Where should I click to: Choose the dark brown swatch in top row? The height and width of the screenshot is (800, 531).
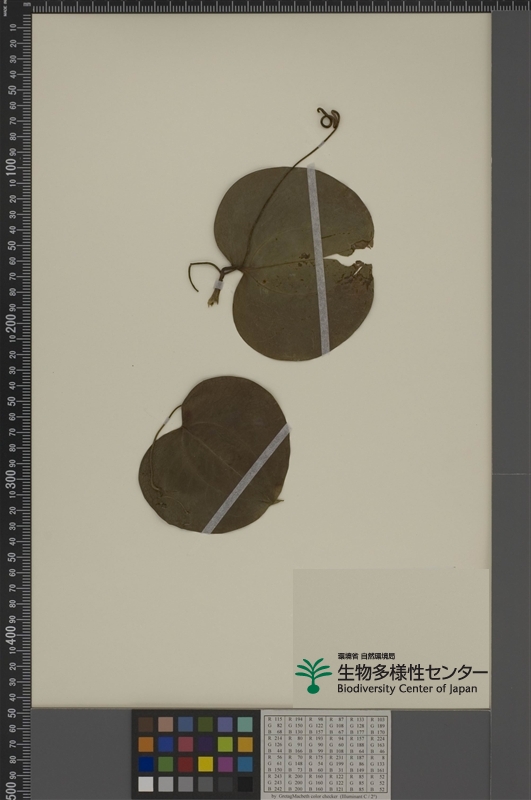(x=145, y=724)
